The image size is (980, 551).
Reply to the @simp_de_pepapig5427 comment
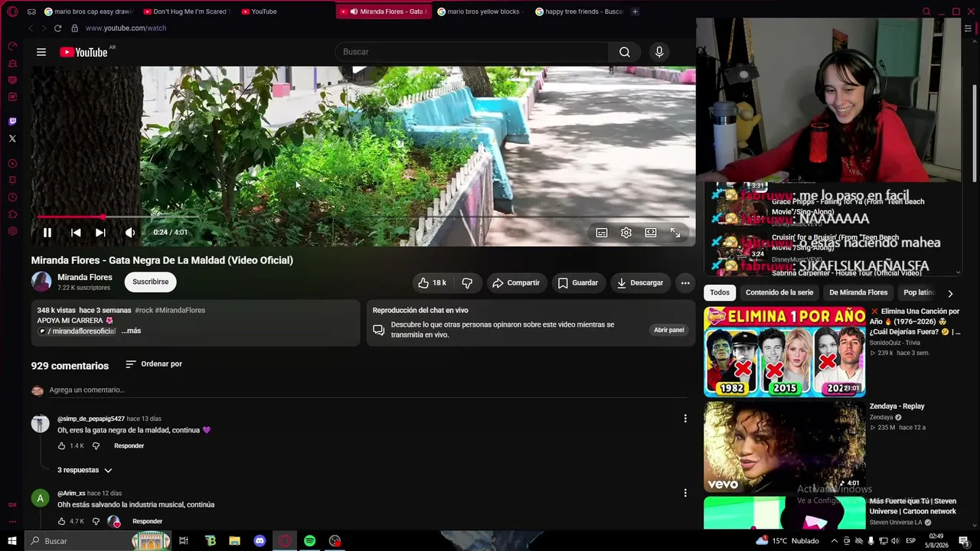[x=129, y=445]
